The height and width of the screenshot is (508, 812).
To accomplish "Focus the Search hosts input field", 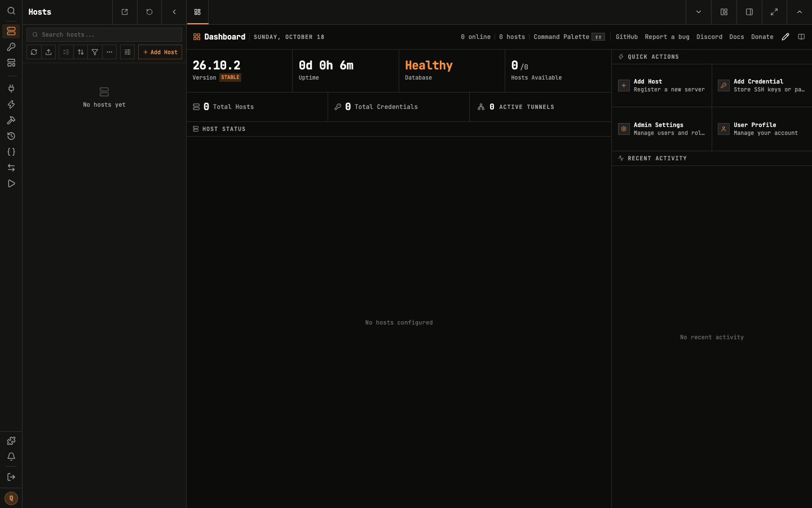I will (104, 34).
